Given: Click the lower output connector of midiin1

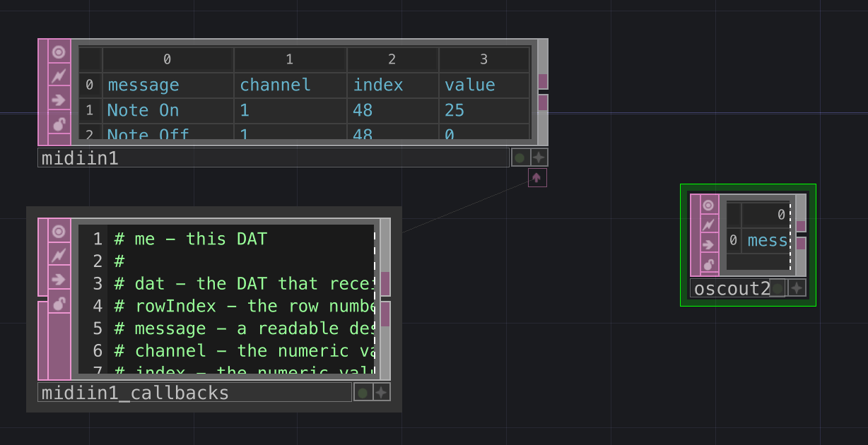Looking at the screenshot, I should click(543, 102).
